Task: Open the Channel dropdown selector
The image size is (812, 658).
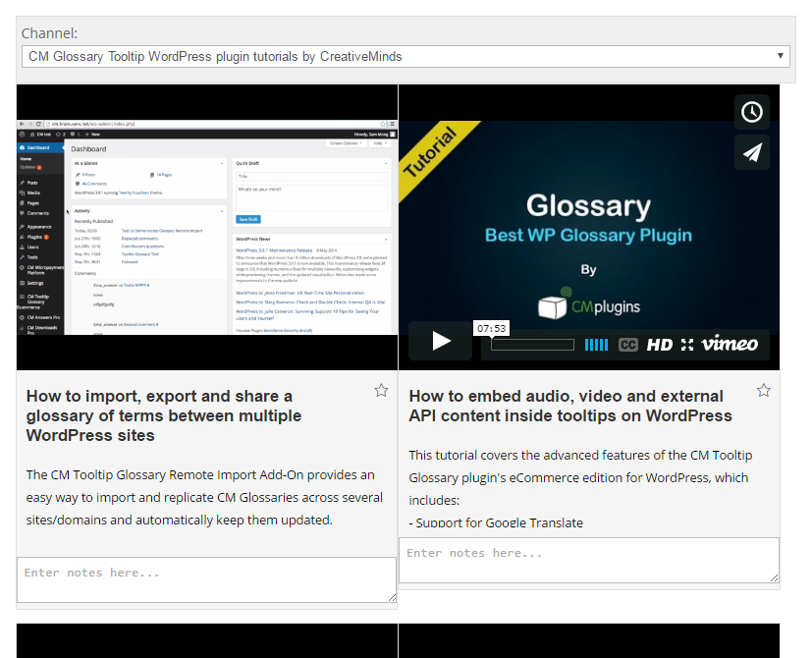Action: (406, 57)
